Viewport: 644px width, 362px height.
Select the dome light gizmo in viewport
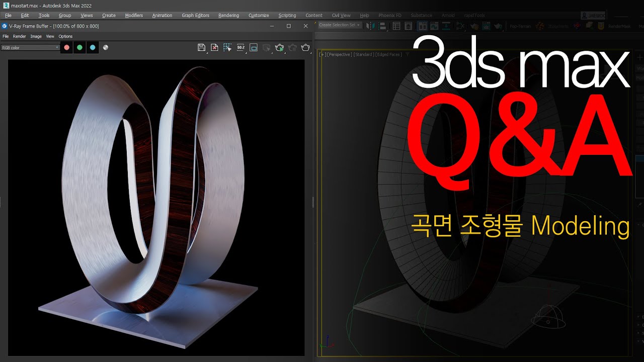click(x=547, y=317)
